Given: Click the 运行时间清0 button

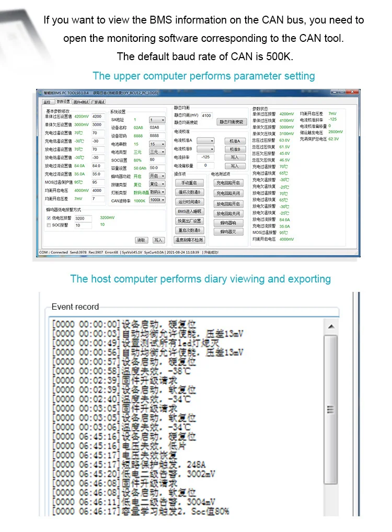Looking at the screenshot, I should point(189,201).
